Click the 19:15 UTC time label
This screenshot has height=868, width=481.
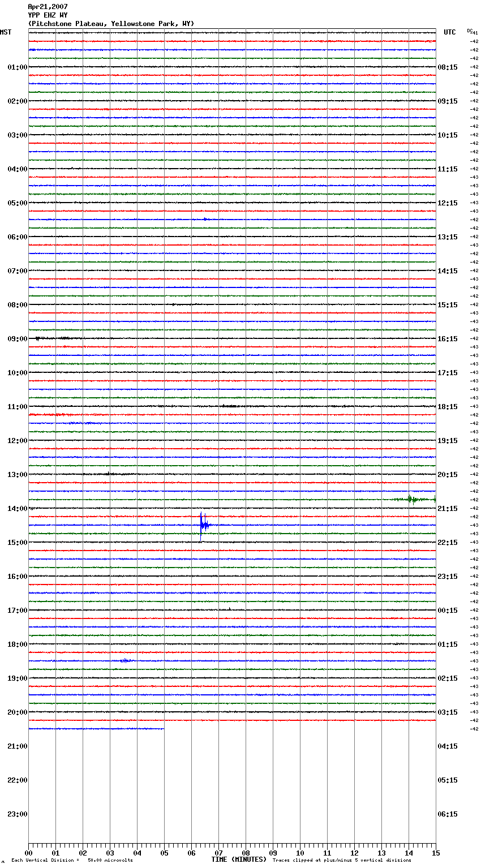coord(448,441)
